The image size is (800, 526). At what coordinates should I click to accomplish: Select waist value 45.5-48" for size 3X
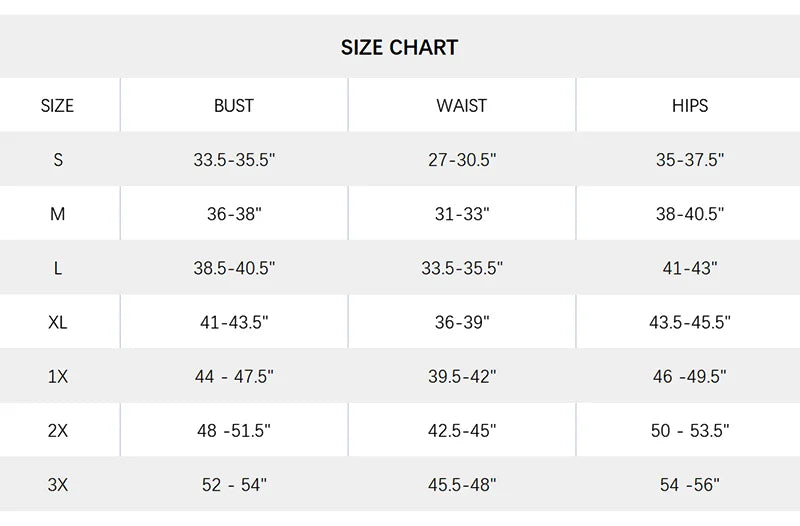tap(461, 485)
